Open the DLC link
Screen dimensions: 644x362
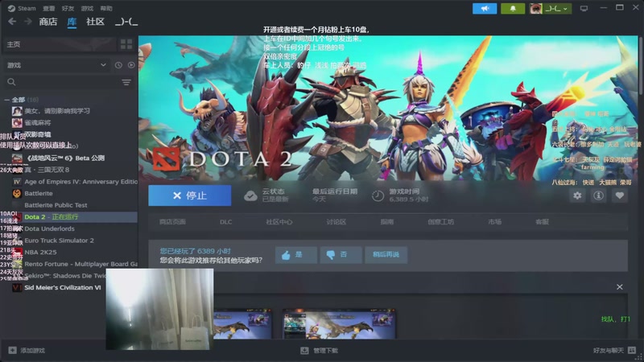point(225,222)
